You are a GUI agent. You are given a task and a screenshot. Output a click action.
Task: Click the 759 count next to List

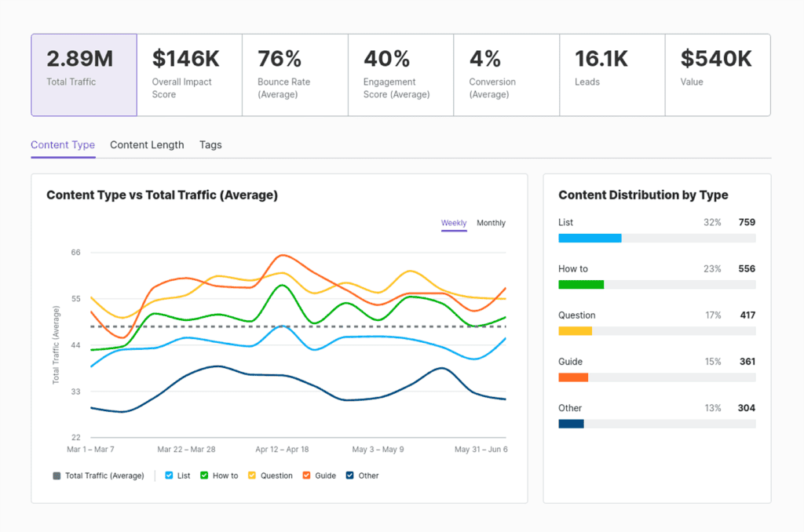(747, 222)
